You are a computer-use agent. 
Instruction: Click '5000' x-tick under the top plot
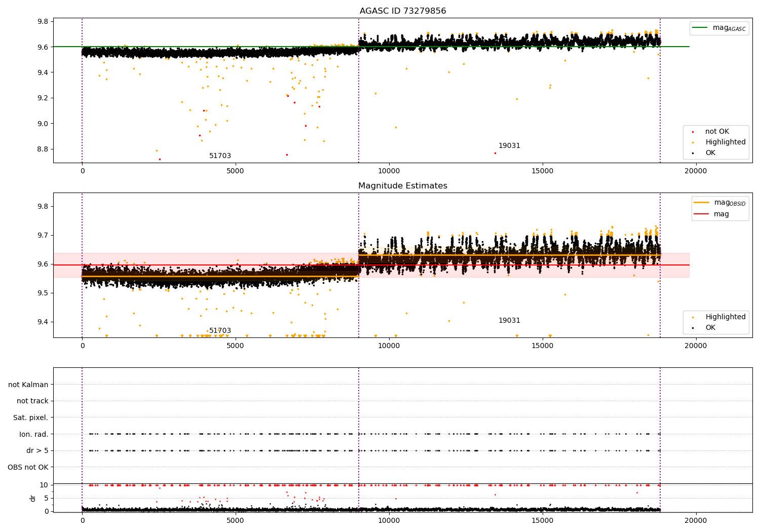[236, 171]
